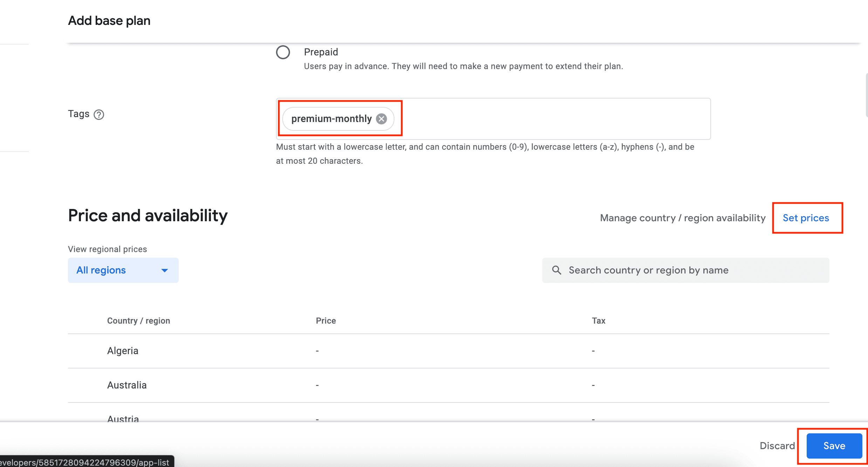Open Manage country / region availability
This screenshot has height=467, width=868.
pyautogui.click(x=682, y=218)
